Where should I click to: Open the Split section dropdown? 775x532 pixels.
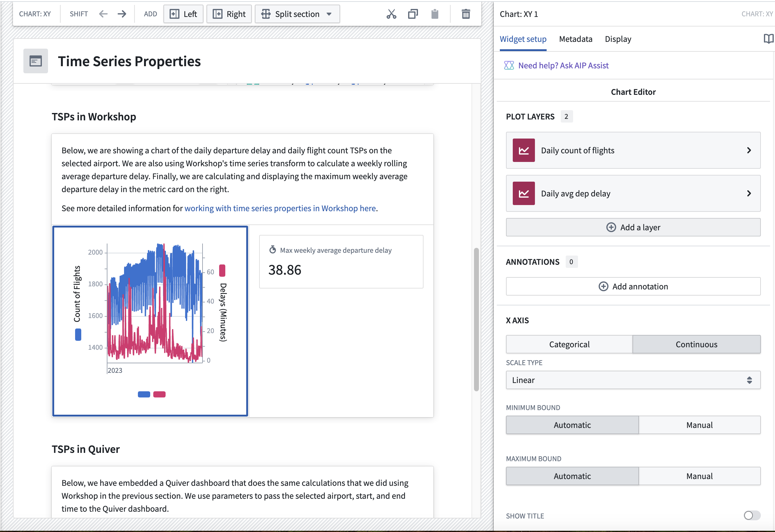tap(297, 14)
